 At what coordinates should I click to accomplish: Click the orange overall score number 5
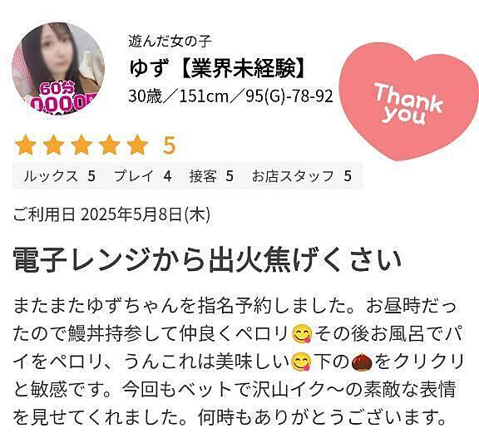(169, 145)
